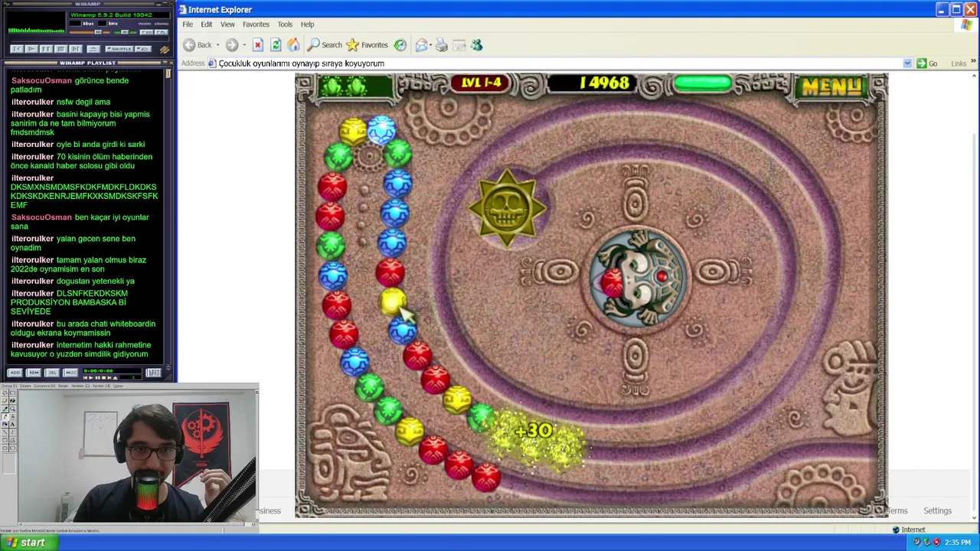Click playlist ADD button
This screenshot has width=980, height=551.
point(15,373)
